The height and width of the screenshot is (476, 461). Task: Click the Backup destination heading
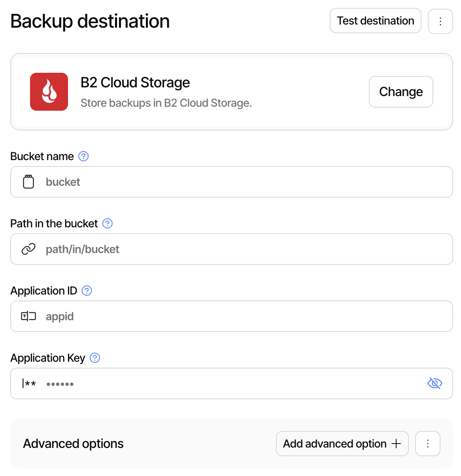pyautogui.click(x=90, y=21)
